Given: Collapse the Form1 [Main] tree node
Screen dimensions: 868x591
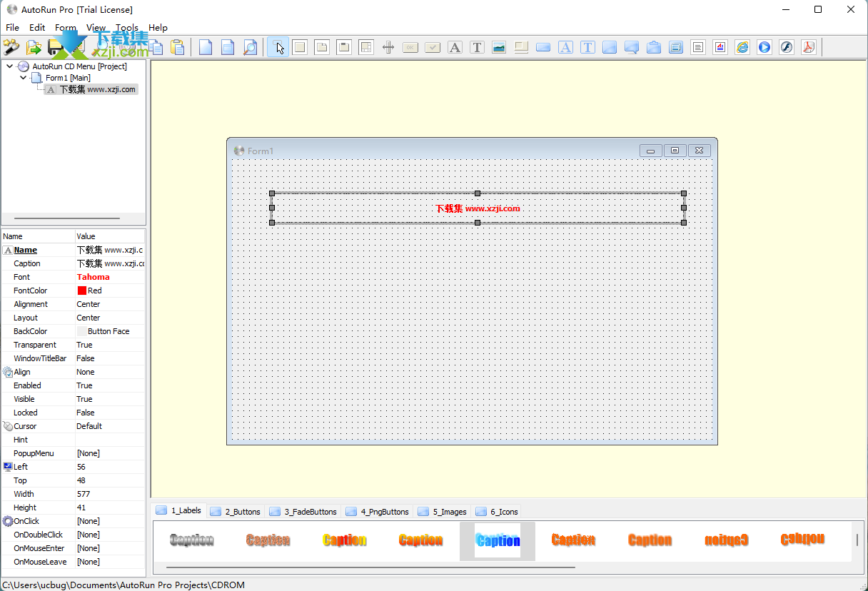Looking at the screenshot, I should coord(23,78).
